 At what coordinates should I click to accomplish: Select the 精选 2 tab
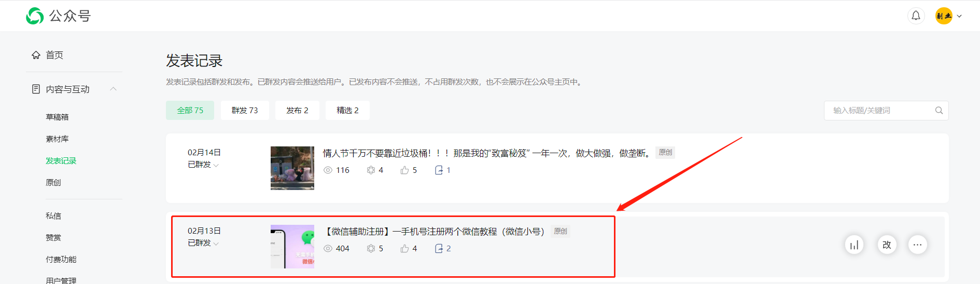pyautogui.click(x=347, y=110)
